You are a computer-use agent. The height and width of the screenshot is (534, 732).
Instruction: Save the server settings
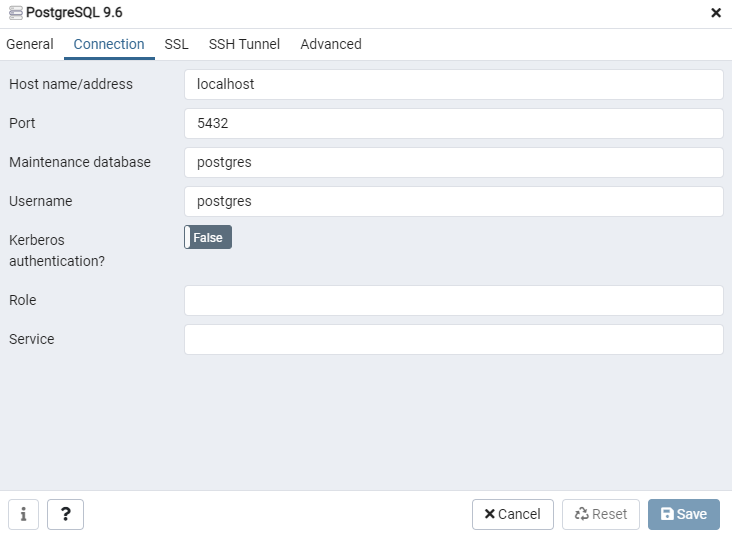(x=684, y=514)
